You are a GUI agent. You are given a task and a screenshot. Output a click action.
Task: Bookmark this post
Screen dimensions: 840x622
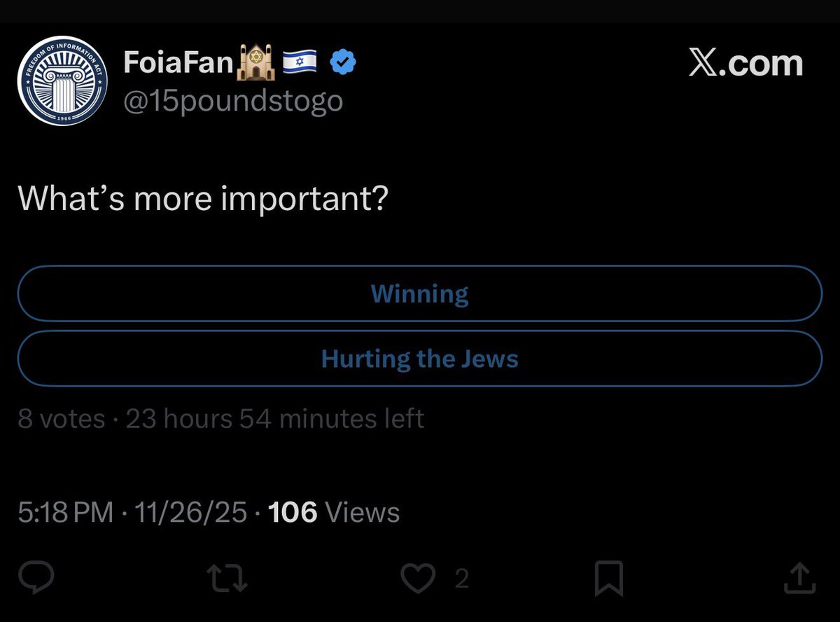608,579
